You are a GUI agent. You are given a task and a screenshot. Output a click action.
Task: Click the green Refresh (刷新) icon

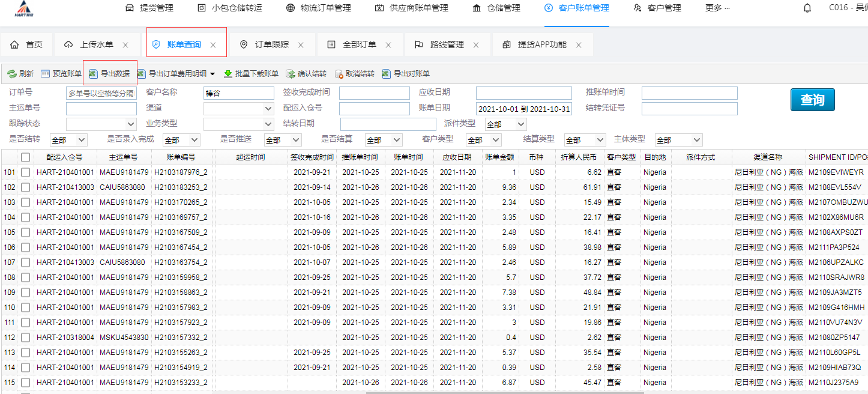coord(12,74)
